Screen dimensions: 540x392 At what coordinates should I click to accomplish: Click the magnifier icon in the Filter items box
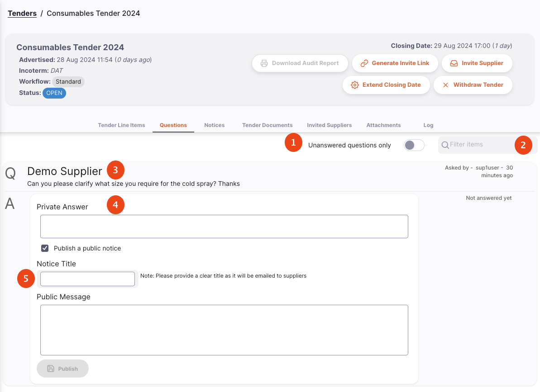(x=445, y=145)
